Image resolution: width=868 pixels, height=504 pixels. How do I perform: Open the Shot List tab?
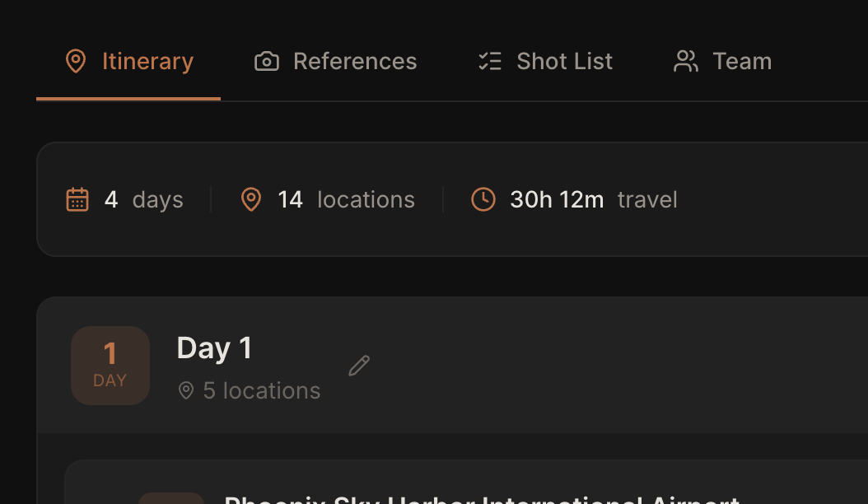coord(544,61)
